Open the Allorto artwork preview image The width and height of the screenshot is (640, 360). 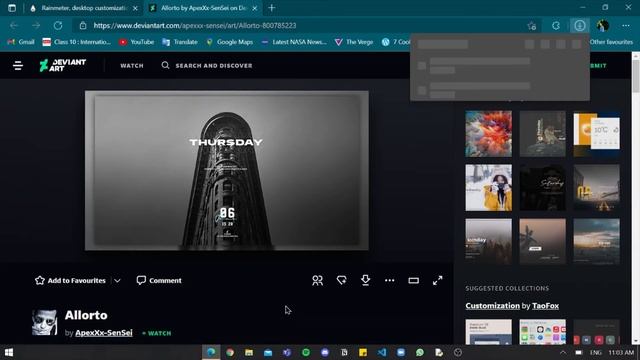[x=227, y=170]
